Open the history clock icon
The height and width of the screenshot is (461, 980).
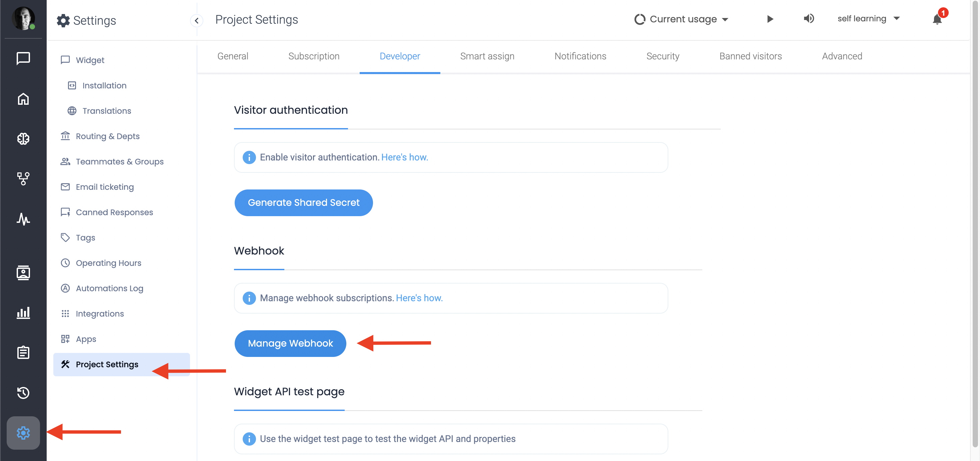coord(23,393)
